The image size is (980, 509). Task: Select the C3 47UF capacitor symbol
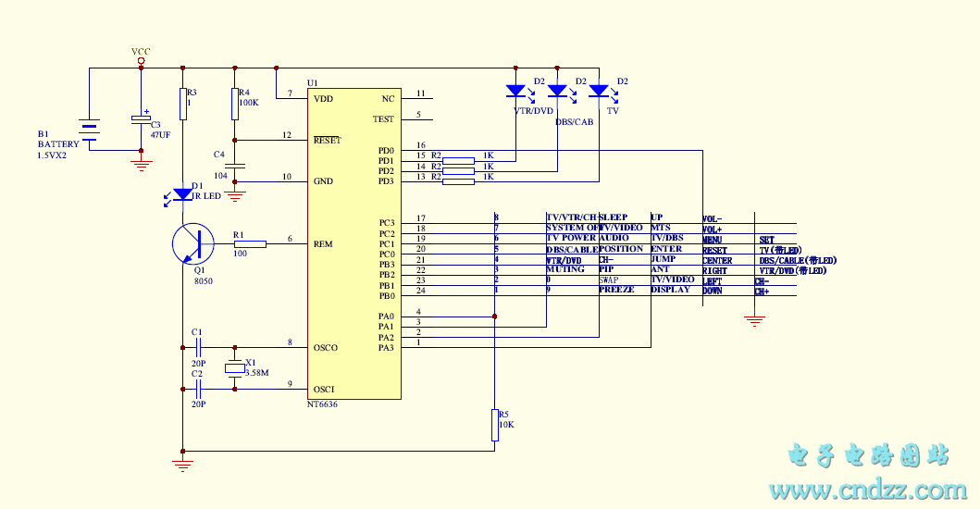pos(141,119)
